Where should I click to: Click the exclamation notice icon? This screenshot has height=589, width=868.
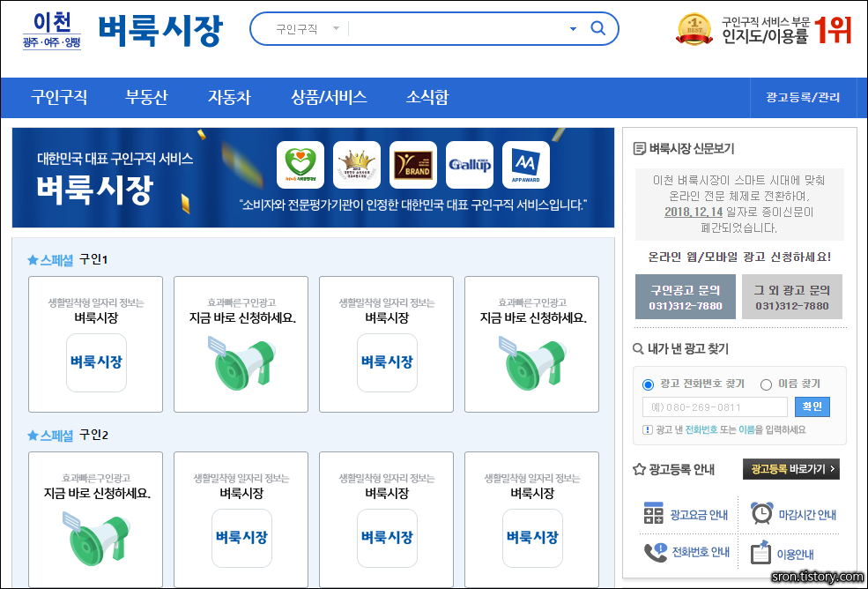tap(647, 430)
